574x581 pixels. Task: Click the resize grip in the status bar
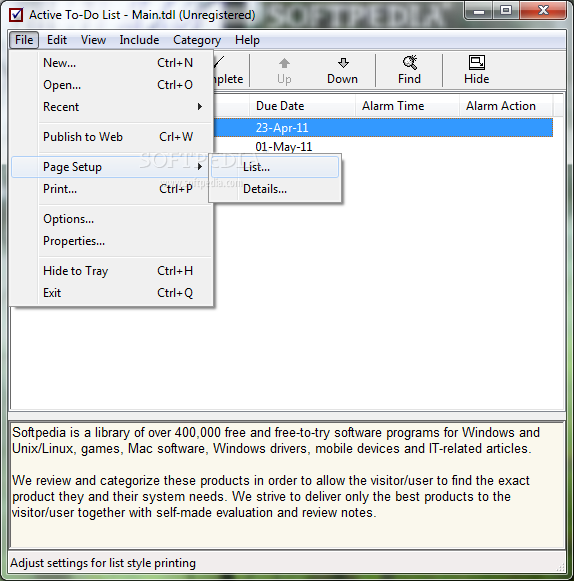click(x=560, y=567)
